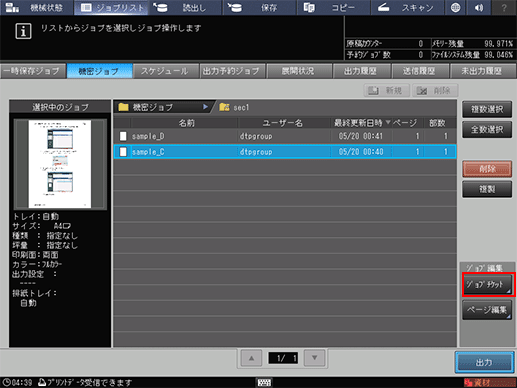Click the globe web browser icon
The width and height of the screenshot is (517, 388).
pyautogui.click(x=455, y=7)
